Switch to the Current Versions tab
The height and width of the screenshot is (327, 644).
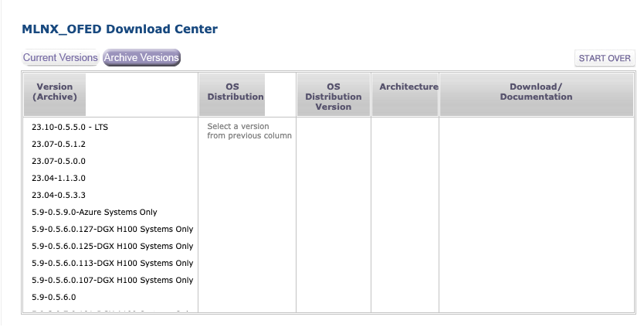(60, 58)
